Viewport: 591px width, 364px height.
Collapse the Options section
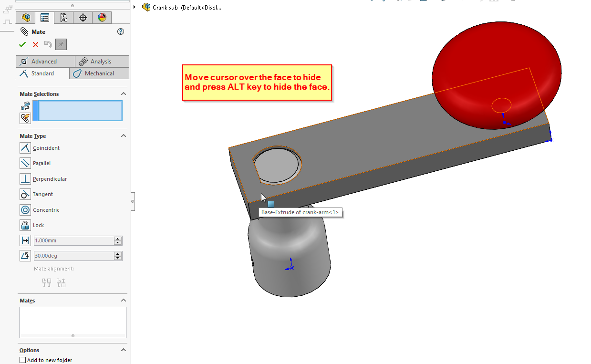coord(124,350)
